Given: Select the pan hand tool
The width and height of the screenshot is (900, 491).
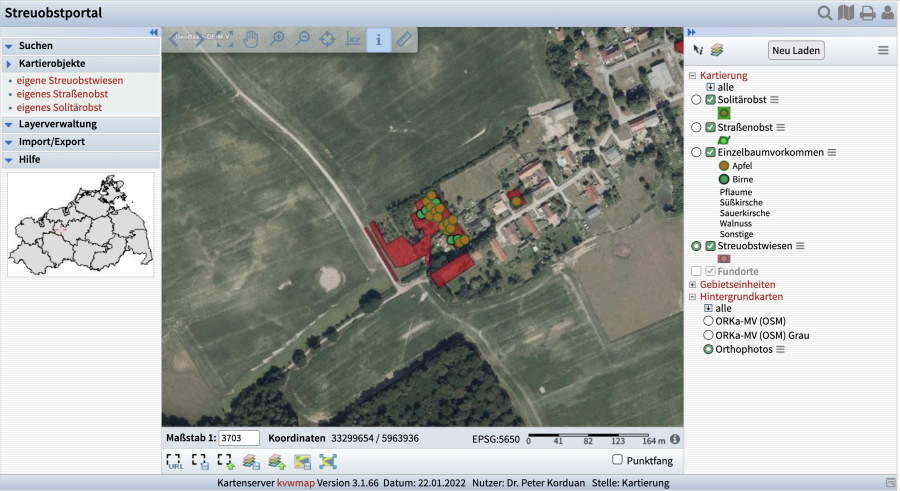Looking at the screenshot, I should (x=251, y=40).
